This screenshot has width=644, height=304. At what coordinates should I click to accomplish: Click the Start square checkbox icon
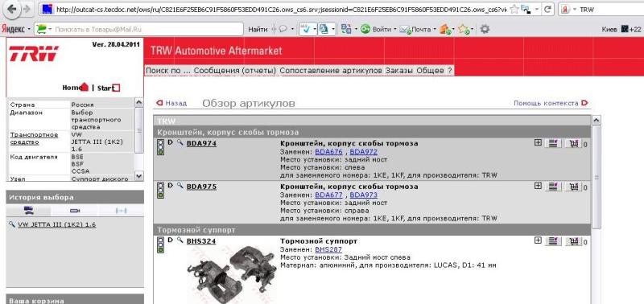click(116, 88)
